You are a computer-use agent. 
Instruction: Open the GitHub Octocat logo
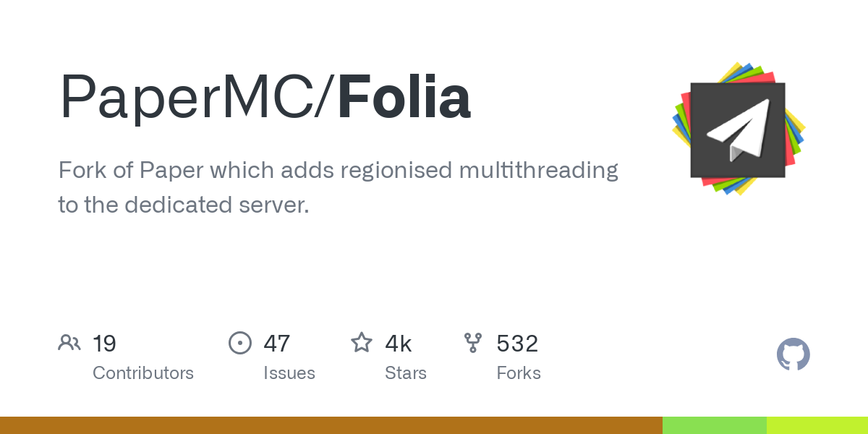pyautogui.click(x=793, y=354)
